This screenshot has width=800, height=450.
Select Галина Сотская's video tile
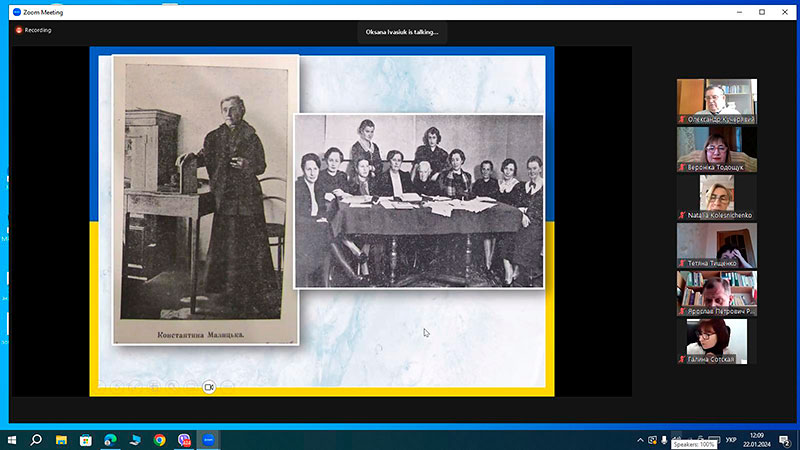coord(717,341)
